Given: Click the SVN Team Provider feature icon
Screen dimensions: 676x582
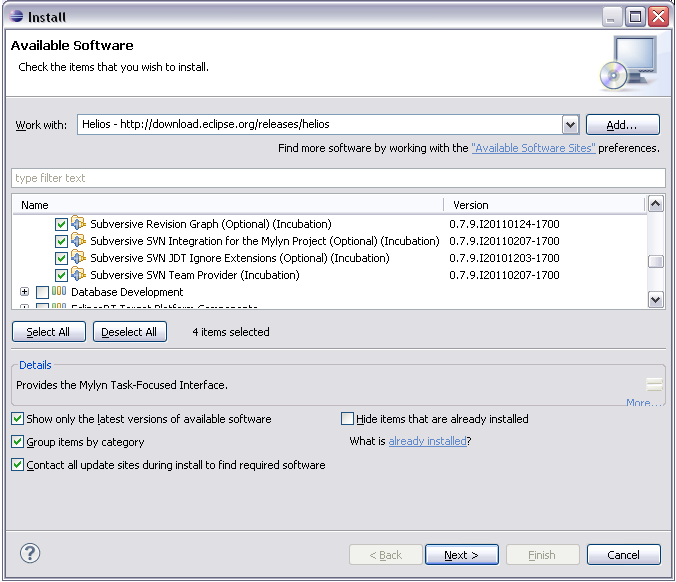Looking at the screenshot, I should (78, 274).
